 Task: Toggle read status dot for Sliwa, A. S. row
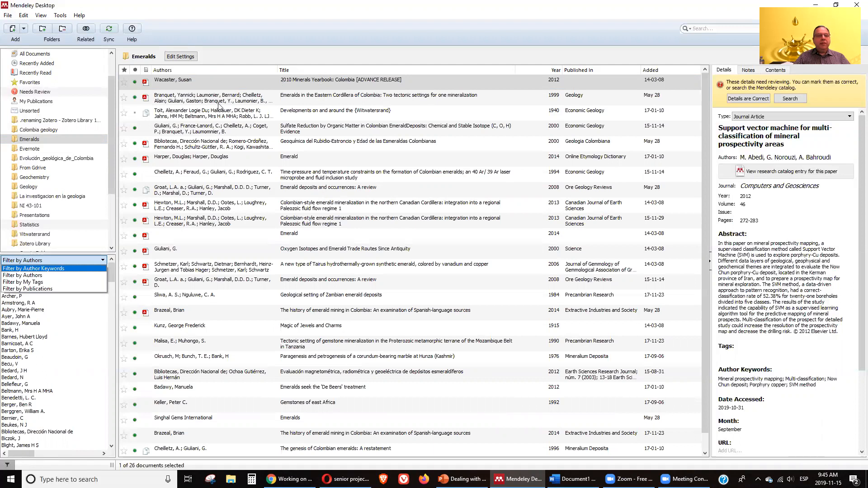(135, 297)
